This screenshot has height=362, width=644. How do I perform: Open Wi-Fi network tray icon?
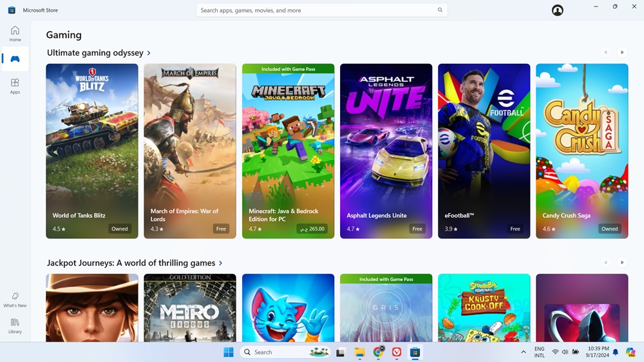[555, 352]
